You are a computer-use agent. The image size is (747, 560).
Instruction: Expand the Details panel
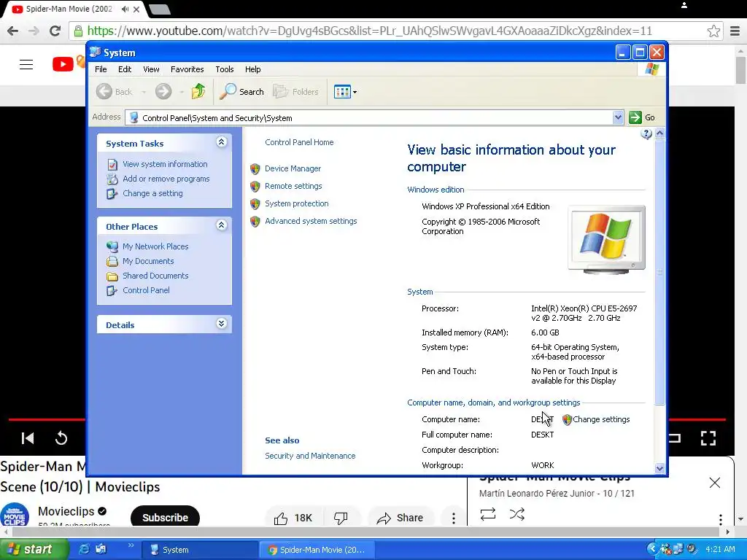[222, 323]
